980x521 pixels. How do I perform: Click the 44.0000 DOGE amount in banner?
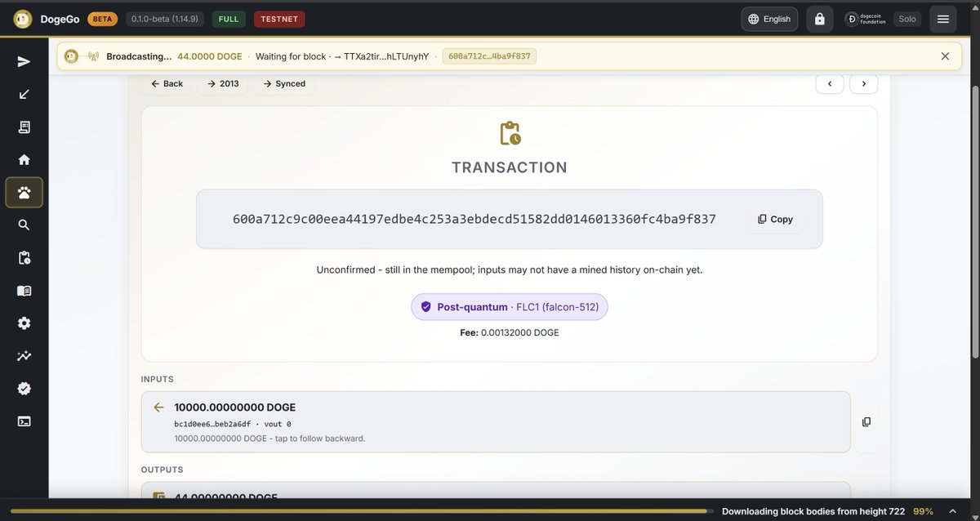point(210,56)
